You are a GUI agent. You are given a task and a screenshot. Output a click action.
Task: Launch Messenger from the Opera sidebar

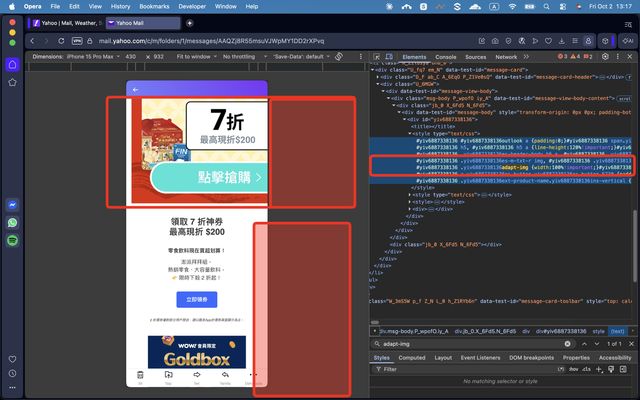[x=12, y=205]
